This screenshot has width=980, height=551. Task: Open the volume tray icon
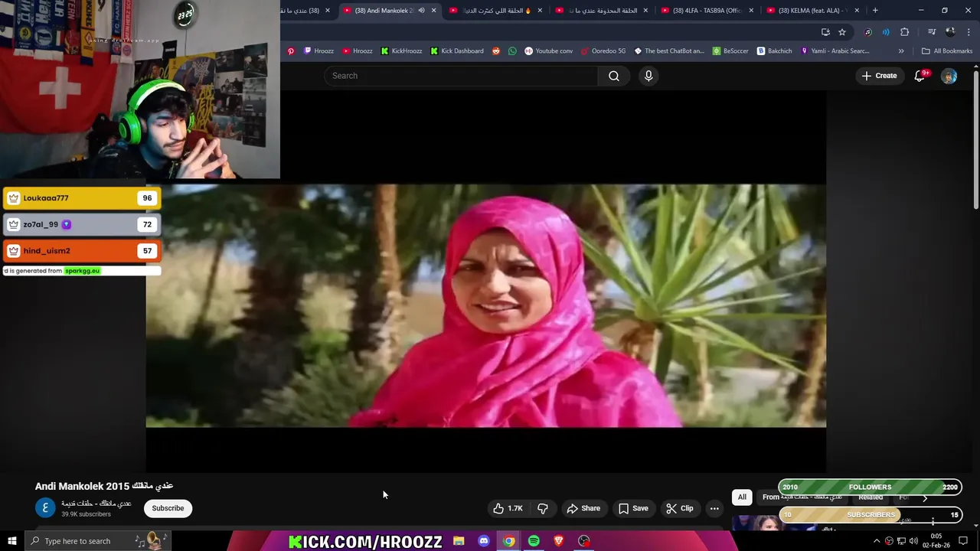coord(913,541)
